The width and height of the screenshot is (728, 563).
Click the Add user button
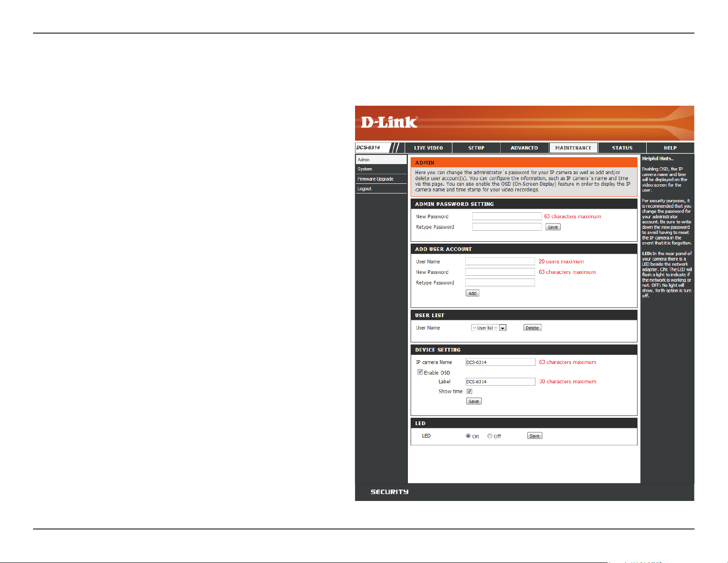pos(473,293)
